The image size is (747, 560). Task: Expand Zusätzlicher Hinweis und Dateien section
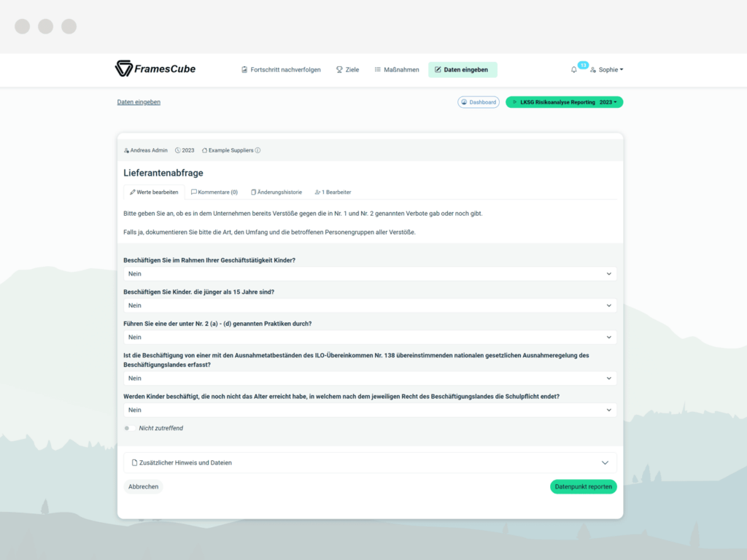[370, 463]
